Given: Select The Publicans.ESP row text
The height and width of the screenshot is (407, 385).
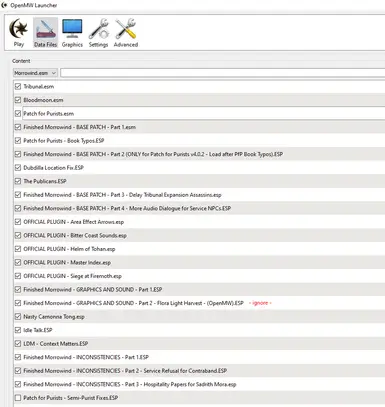Looking at the screenshot, I should point(45,181).
